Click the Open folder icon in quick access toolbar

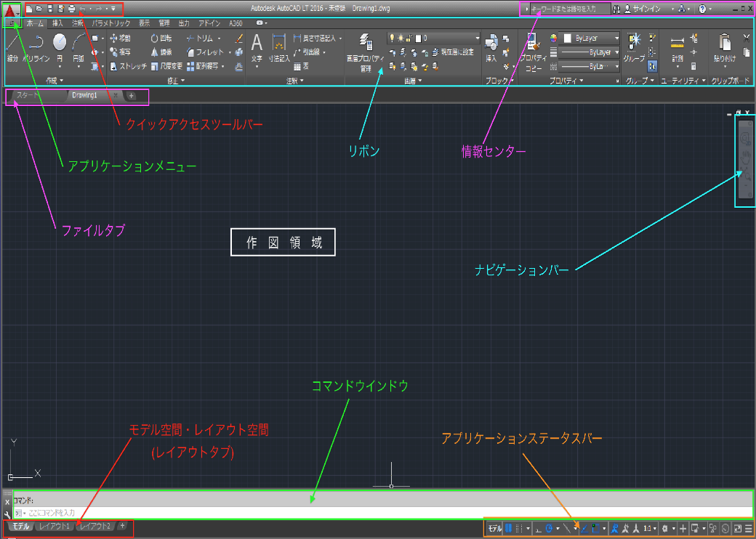coord(39,9)
